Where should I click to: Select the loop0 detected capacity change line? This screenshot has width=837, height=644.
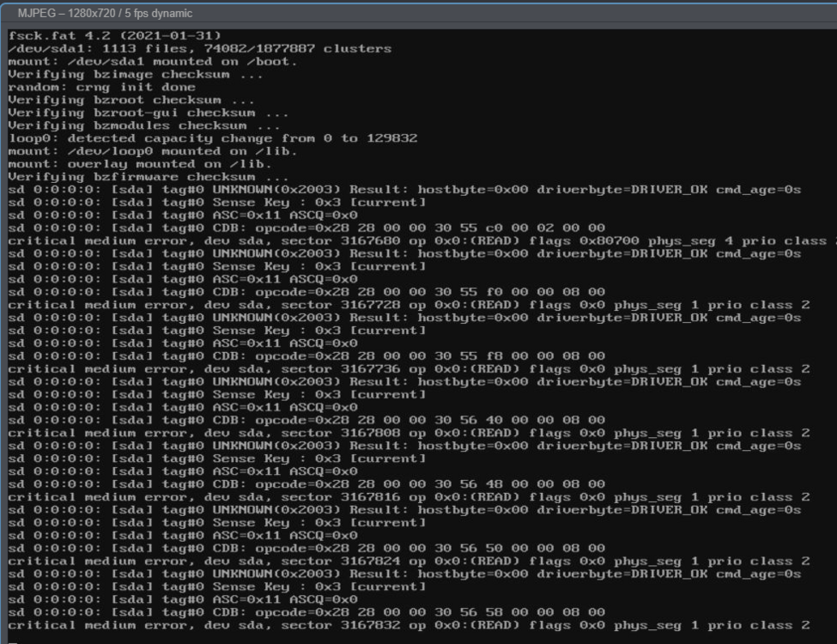[x=212, y=138]
